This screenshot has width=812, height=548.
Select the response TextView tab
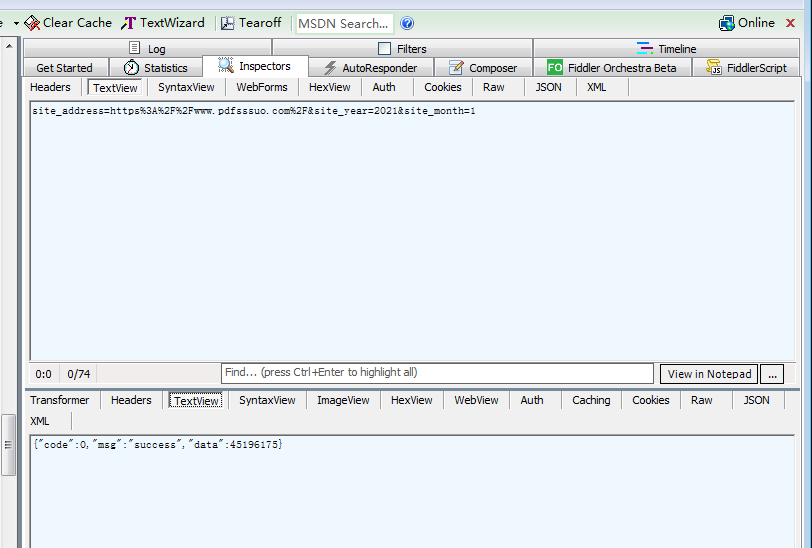[x=196, y=400]
